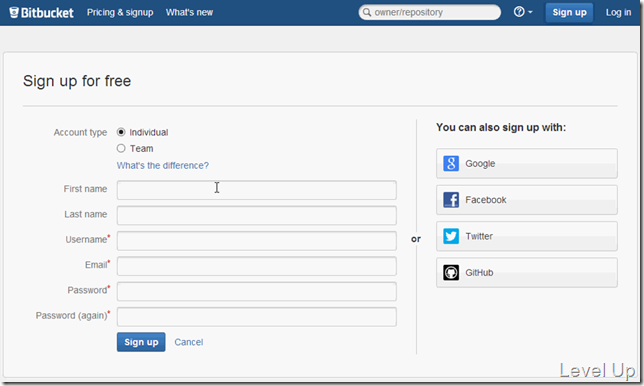The image size is (644, 386).
Task: Focus the Username field
Action: point(257,241)
